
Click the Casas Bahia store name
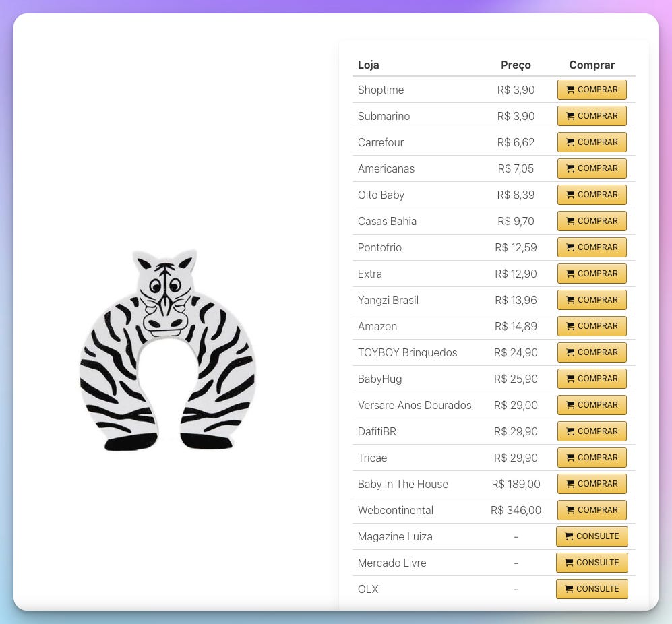(x=387, y=221)
